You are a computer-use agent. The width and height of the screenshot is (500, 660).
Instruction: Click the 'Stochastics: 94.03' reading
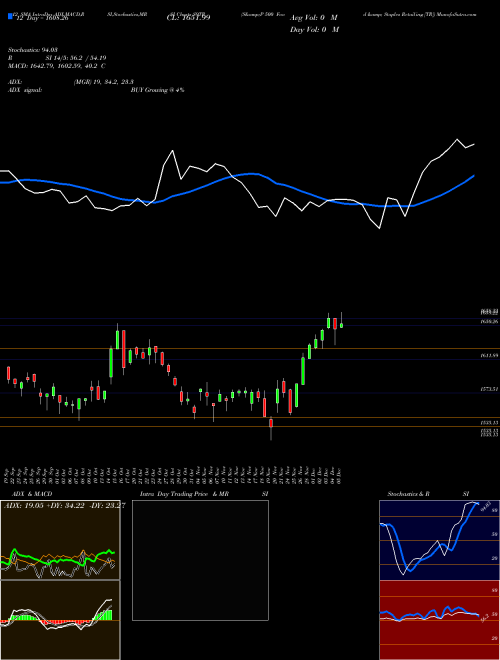(x=32, y=50)
